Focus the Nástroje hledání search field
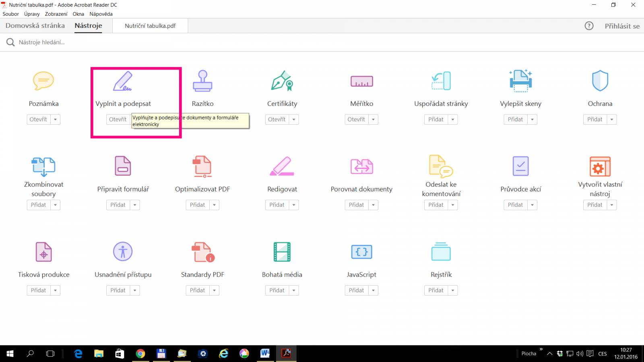Viewport: 644px width, 362px height. [42, 42]
